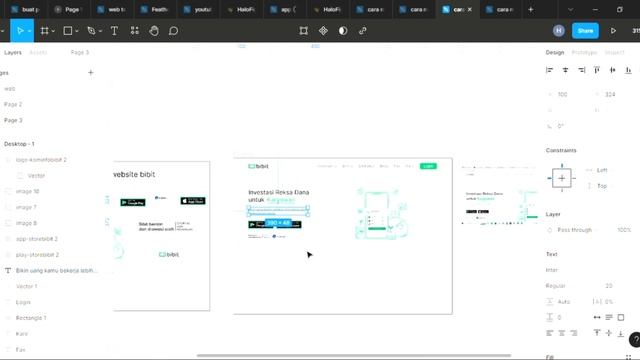Open the help question mark button

pyautogui.click(x=635, y=340)
